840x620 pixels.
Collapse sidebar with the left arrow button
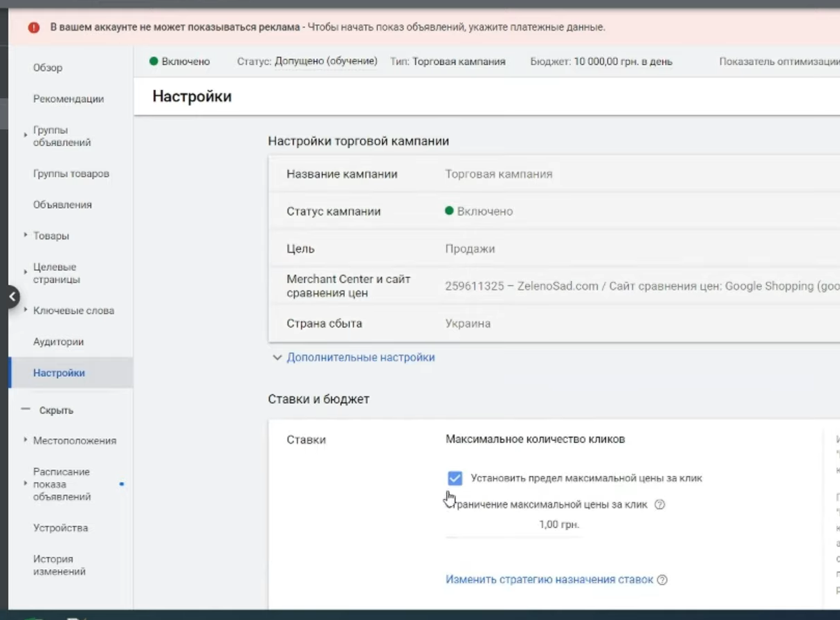(x=12, y=297)
